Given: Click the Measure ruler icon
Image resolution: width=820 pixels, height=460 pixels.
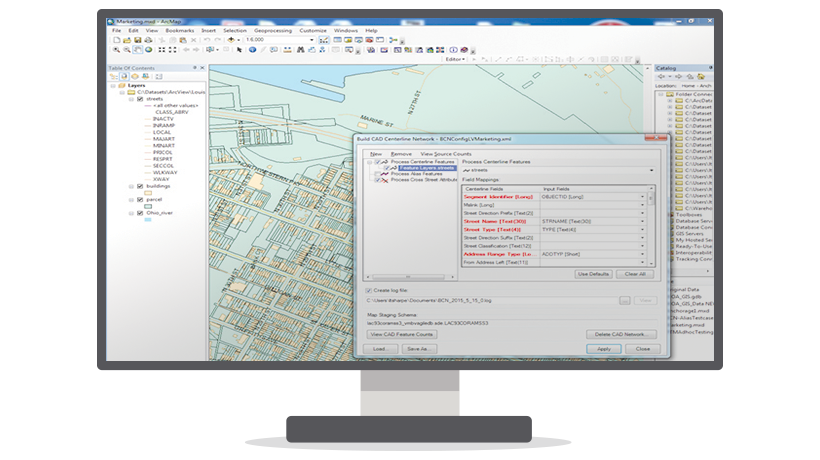Looking at the screenshot, I should [x=287, y=50].
